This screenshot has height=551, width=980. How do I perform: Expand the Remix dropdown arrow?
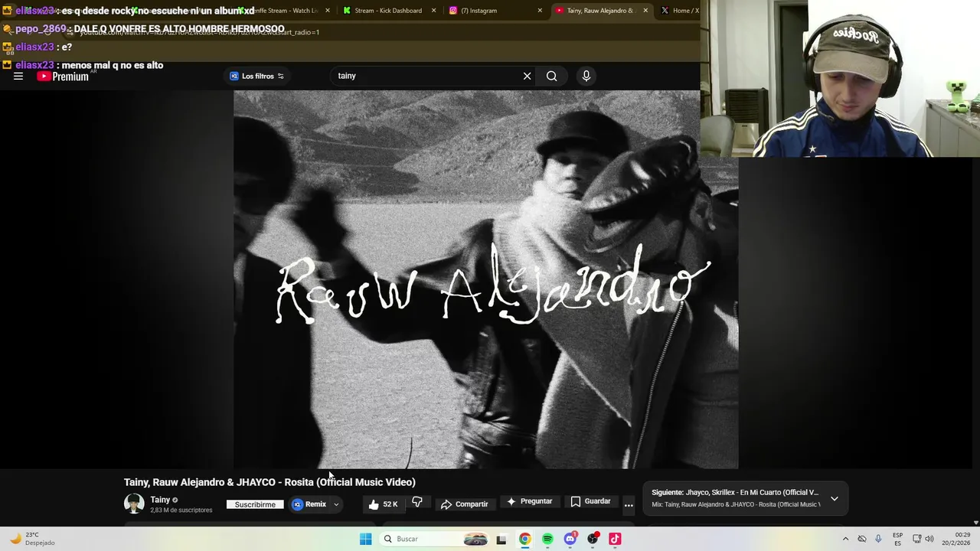pyautogui.click(x=336, y=504)
